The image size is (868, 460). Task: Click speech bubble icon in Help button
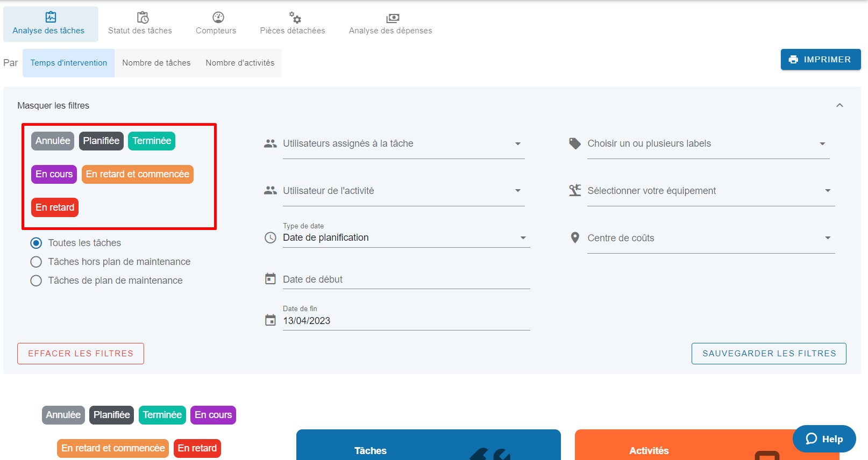(811, 439)
